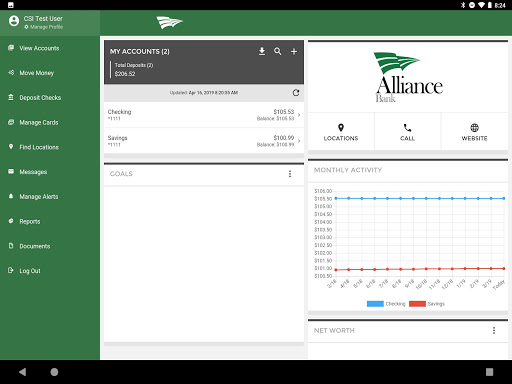512x384 pixels.
Task: Open search in My Accounts header
Action: (x=278, y=51)
